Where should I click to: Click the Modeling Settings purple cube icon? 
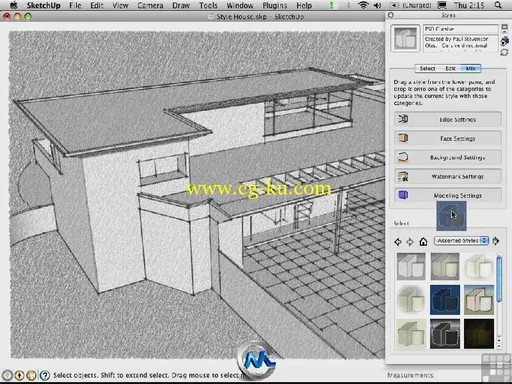tap(403, 195)
